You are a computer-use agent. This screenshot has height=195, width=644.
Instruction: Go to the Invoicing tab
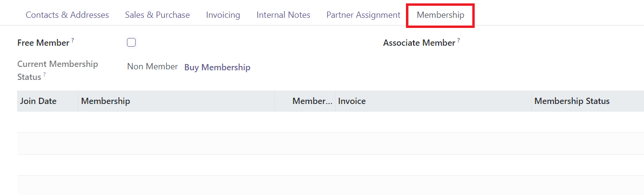tap(223, 15)
